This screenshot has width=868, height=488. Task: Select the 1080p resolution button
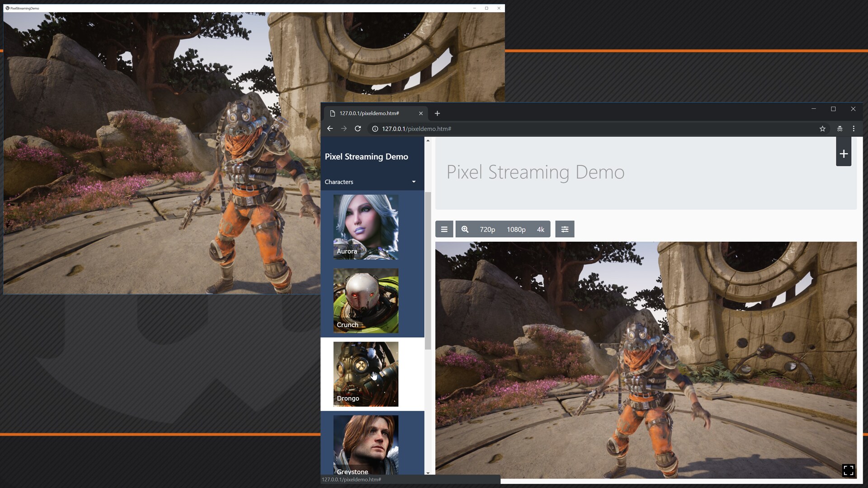[x=516, y=229]
